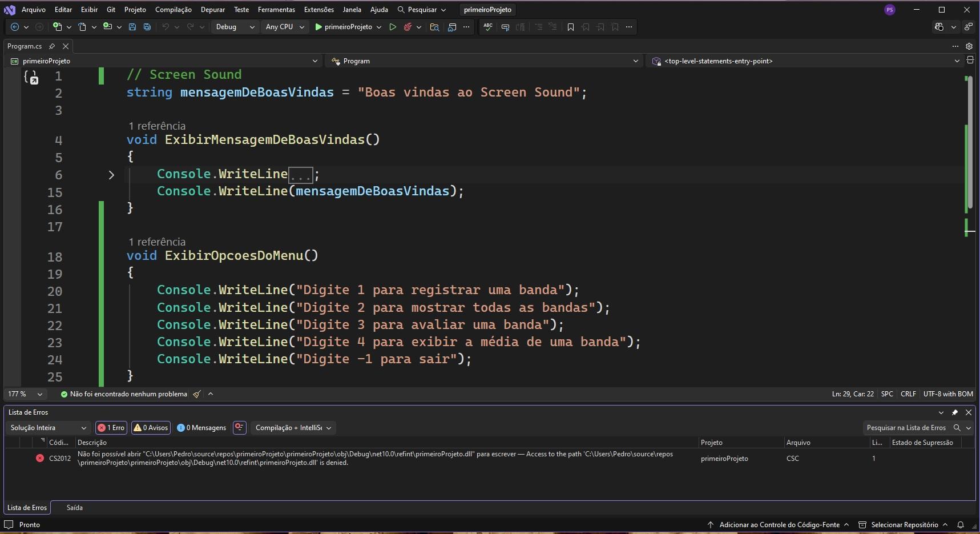Open the Solução Inteira scope dropdown
Image resolution: width=980 pixels, height=534 pixels.
(x=49, y=428)
